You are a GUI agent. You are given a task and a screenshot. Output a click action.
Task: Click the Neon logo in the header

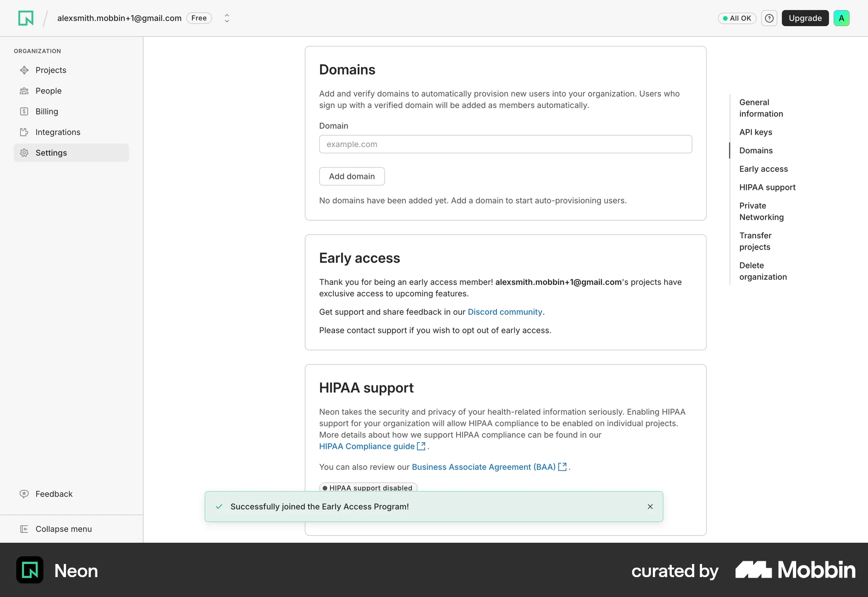[26, 18]
